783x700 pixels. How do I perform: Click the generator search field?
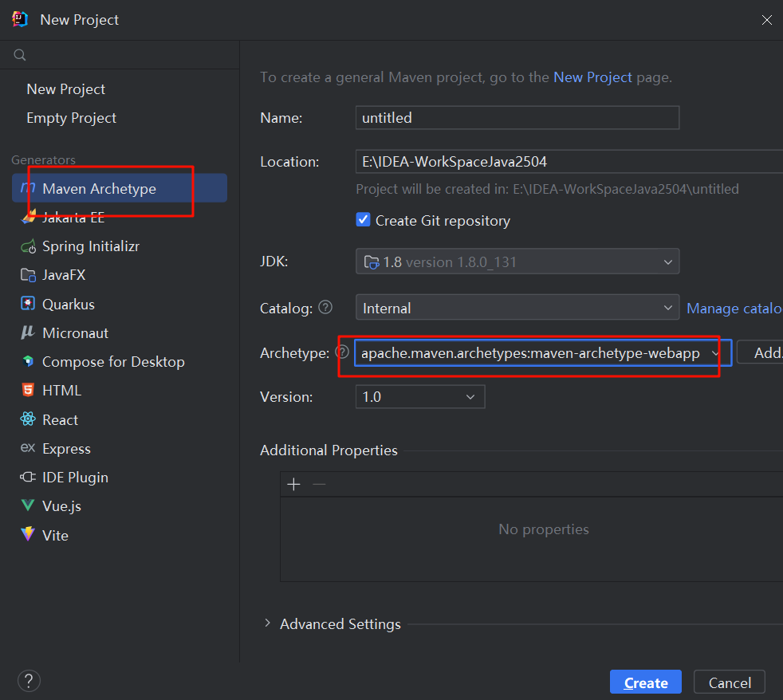click(120, 55)
